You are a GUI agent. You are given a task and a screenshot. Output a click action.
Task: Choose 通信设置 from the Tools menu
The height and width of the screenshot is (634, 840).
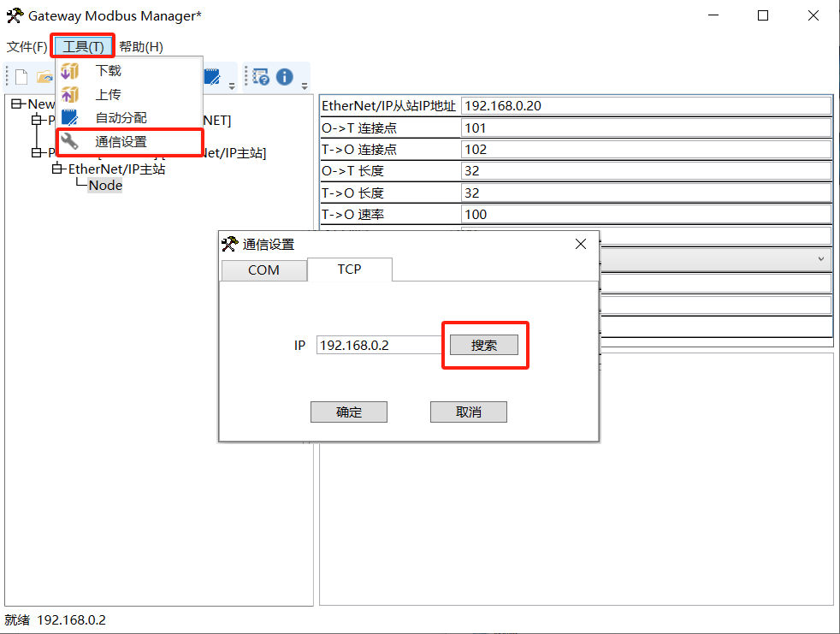[x=129, y=142]
